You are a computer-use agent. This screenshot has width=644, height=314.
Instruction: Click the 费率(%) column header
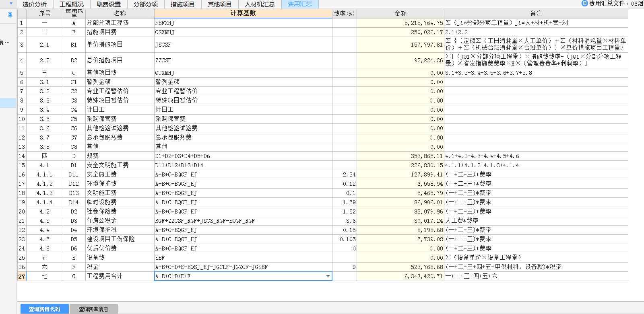point(344,14)
